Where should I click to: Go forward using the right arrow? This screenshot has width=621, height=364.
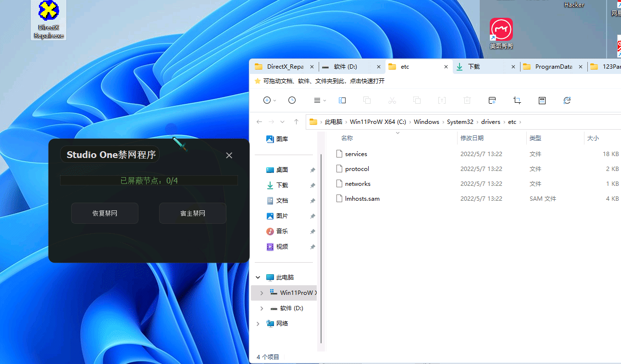271,122
